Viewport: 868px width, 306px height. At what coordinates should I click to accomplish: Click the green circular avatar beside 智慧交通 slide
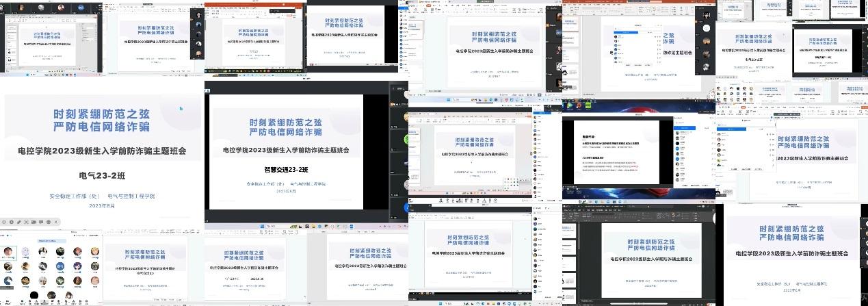[x=406, y=139]
